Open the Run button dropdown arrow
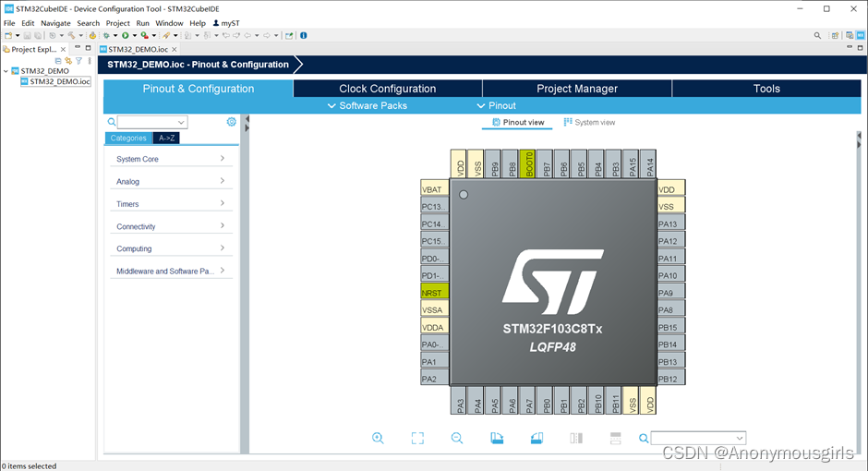The width and height of the screenshot is (868, 471). pos(135,35)
